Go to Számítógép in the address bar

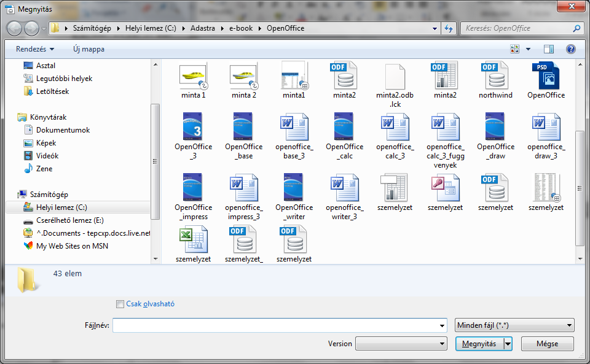point(92,28)
